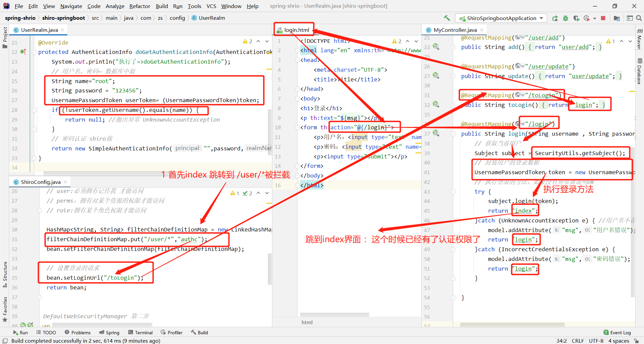Click the warning triangle in login.html editor
Image resolution: width=644 pixels, height=344 pixels.
pos(394,41)
